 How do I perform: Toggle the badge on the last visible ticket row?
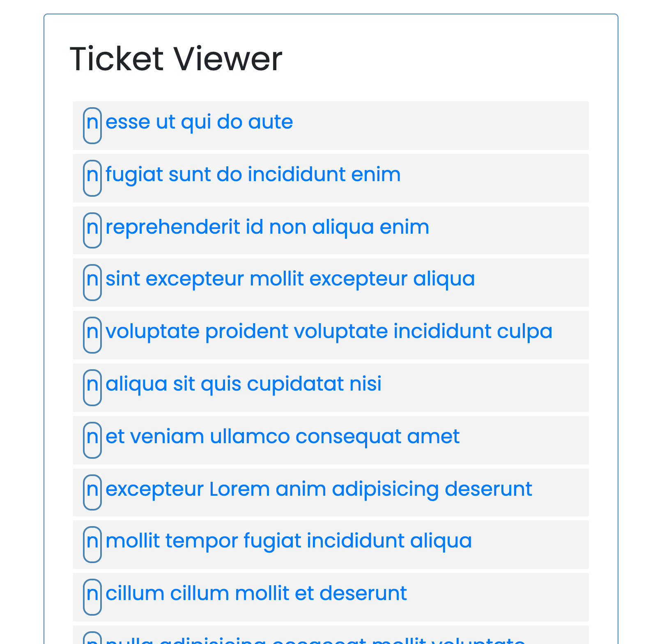pos(92,639)
